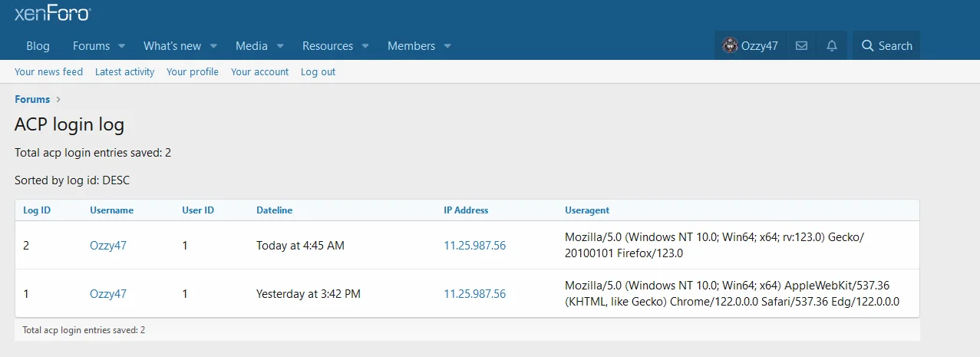The height and width of the screenshot is (357, 980).
Task: Expand the What's new dropdown arrow
Action: [x=213, y=46]
